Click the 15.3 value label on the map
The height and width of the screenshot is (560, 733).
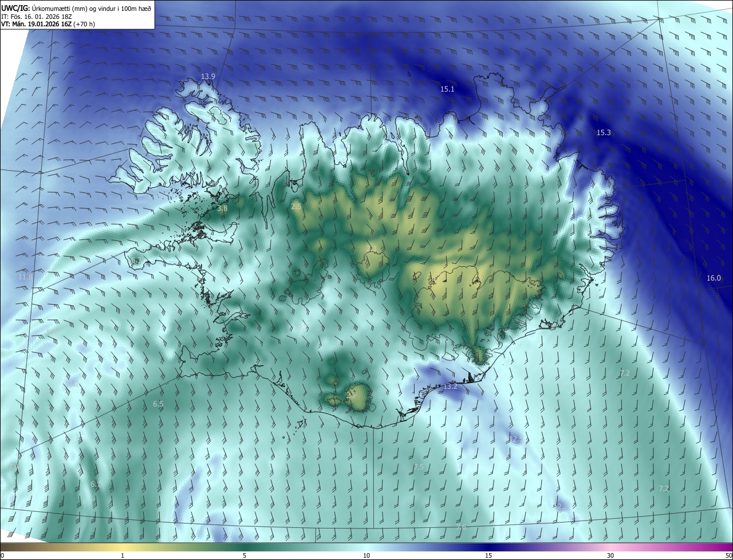tap(604, 132)
